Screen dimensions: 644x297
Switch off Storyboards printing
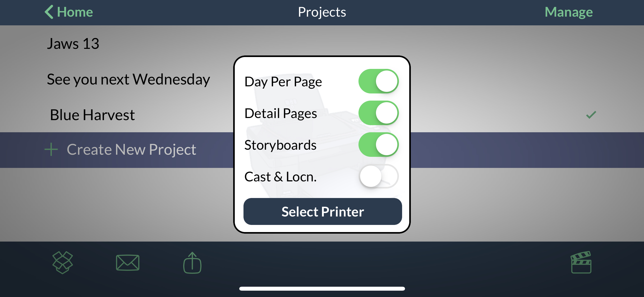[x=378, y=145]
